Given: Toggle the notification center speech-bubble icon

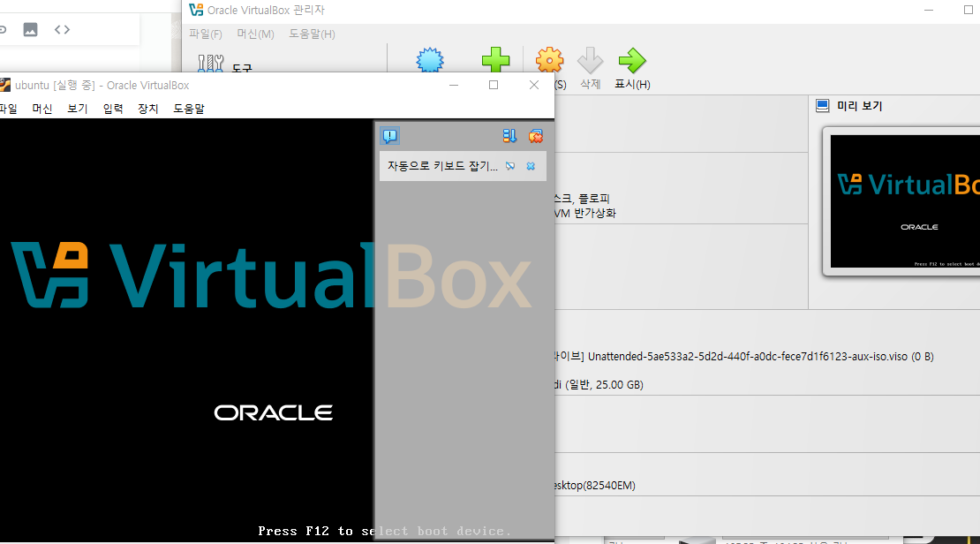Looking at the screenshot, I should pyautogui.click(x=390, y=136).
